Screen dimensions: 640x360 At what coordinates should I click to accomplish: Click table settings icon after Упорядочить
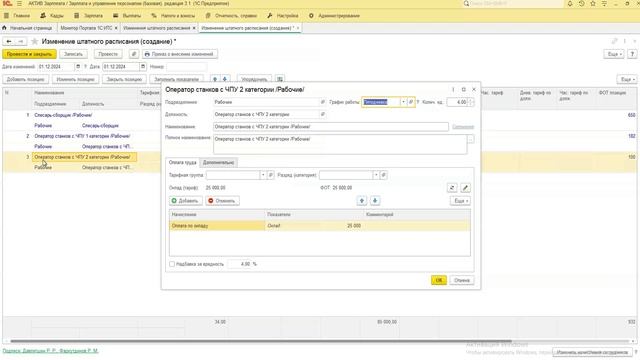click(x=280, y=79)
